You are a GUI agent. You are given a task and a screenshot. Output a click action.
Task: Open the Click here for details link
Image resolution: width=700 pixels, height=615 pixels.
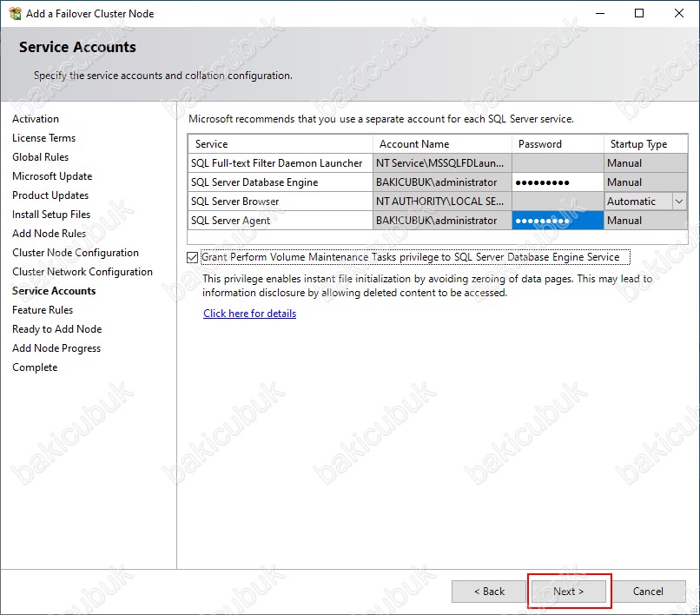(x=249, y=314)
